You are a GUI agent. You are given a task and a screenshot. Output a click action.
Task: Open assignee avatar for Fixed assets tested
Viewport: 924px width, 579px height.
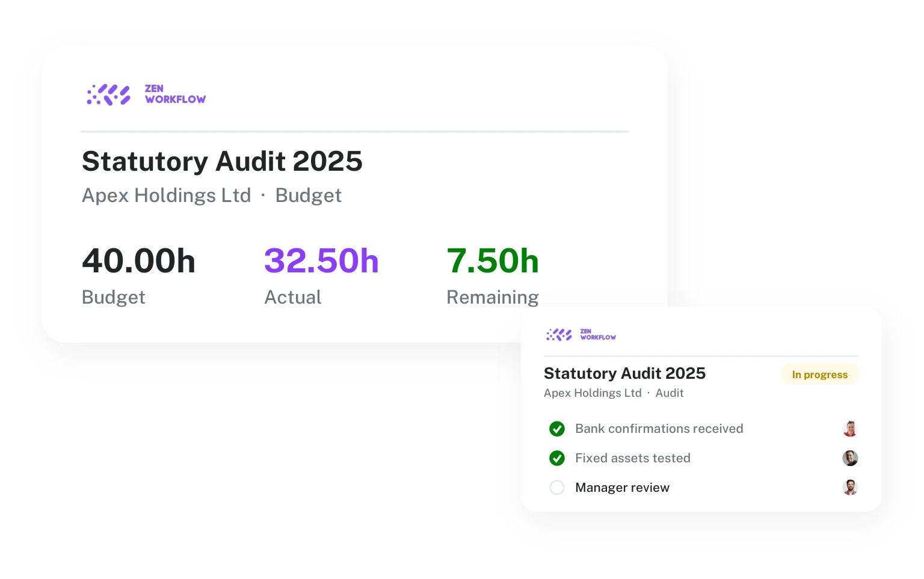[850, 458]
